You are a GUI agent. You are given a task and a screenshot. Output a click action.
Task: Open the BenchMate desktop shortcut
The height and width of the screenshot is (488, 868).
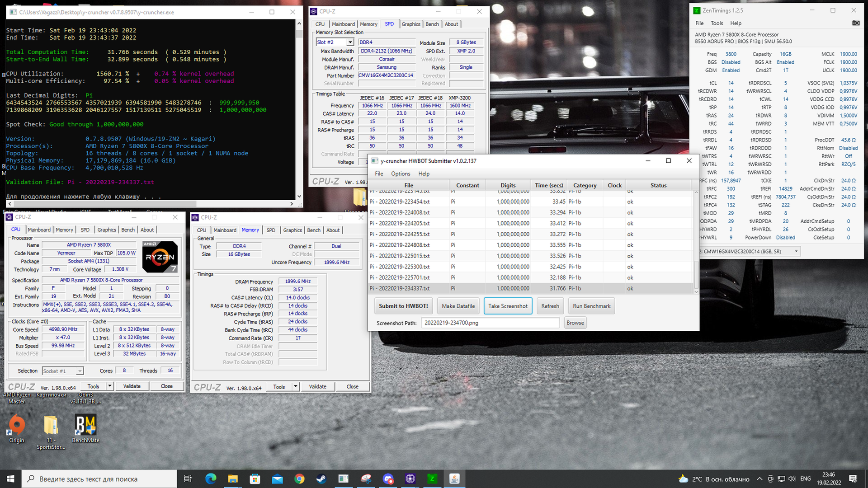pos(85,429)
